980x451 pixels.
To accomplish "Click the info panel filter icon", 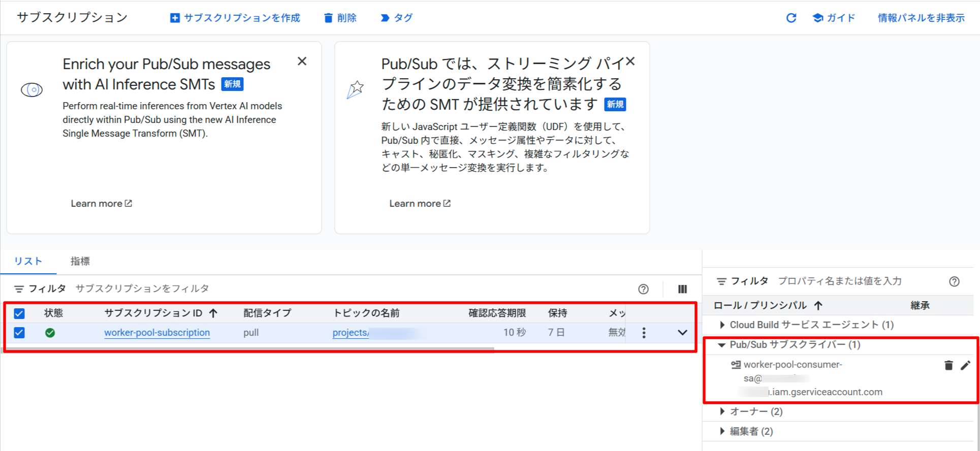I will click(x=721, y=281).
